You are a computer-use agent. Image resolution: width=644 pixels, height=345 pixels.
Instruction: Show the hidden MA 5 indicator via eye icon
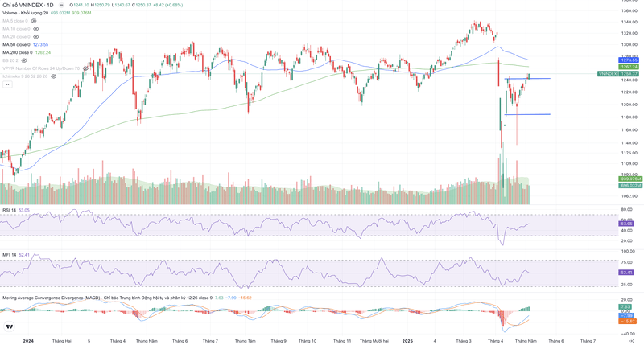(x=34, y=21)
